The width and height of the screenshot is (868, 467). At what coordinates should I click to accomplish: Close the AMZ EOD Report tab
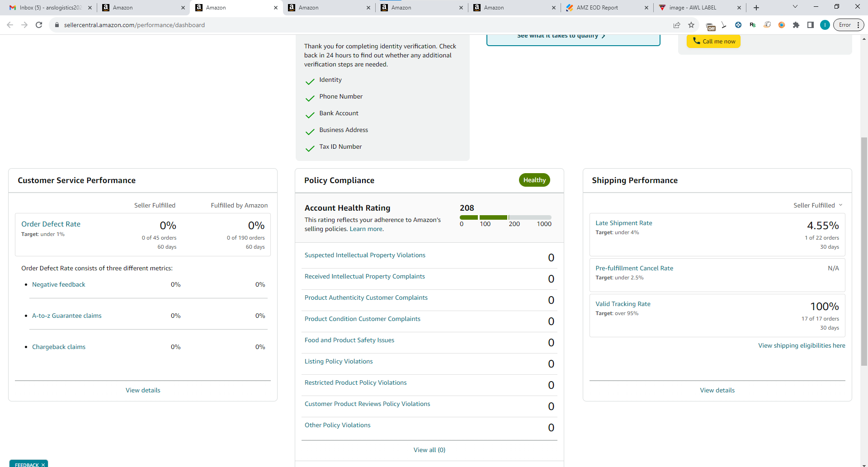tap(646, 8)
